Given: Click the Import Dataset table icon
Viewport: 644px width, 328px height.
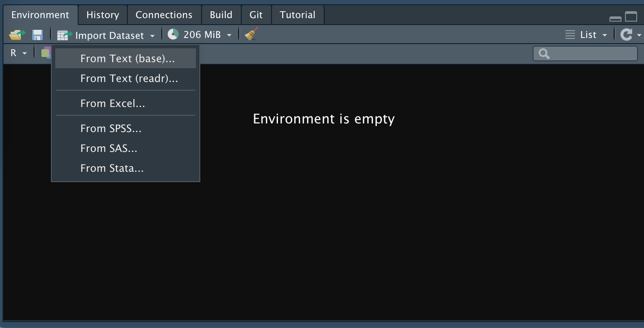Looking at the screenshot, I should click(x=65, y=35).
